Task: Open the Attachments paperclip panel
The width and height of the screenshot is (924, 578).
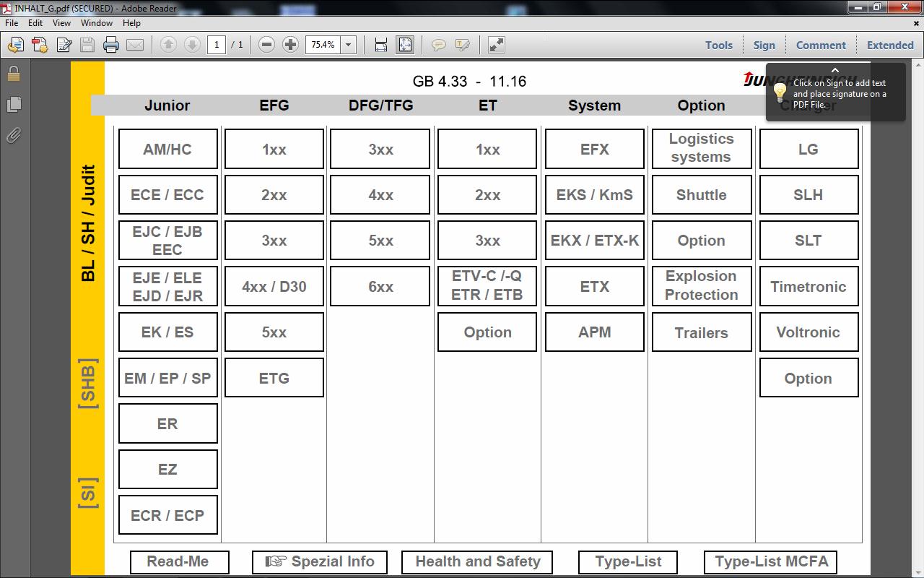Action: click(x=14, y=135)
